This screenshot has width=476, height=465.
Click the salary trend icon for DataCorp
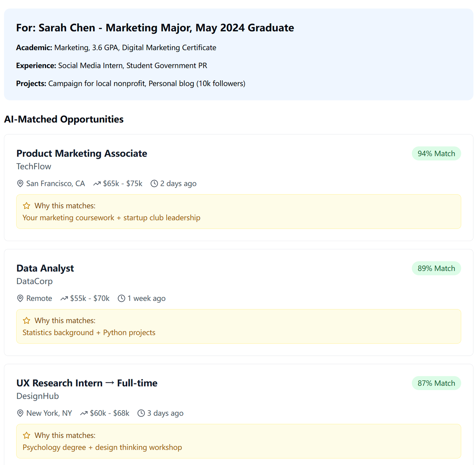(x=64, y=299)
